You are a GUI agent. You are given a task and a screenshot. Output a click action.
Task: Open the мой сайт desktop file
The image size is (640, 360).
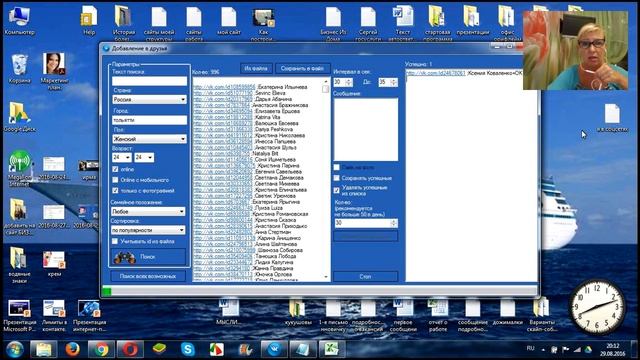pos(229,20)
